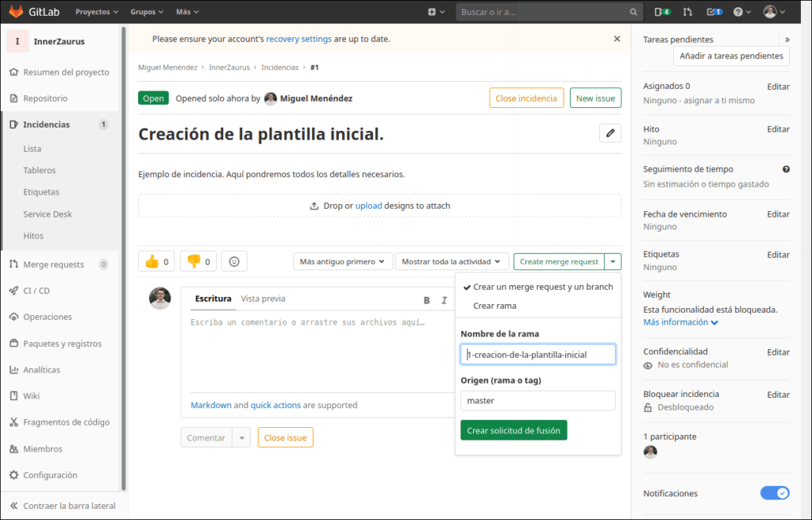The height and width of the screenshot is (520, 812).
Task: Click Create merge request button
Action: tap(559, 262)
